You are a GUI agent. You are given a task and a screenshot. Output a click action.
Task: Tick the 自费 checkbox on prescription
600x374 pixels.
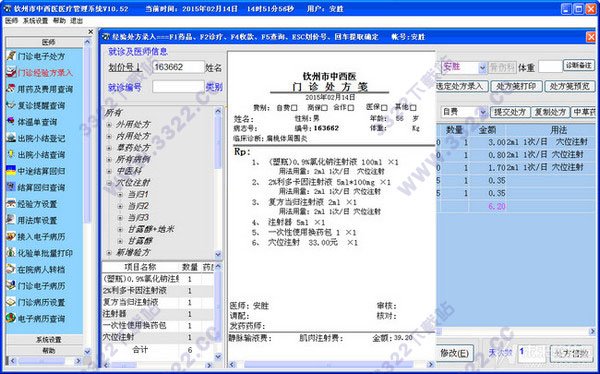click(x=294, y=108)
